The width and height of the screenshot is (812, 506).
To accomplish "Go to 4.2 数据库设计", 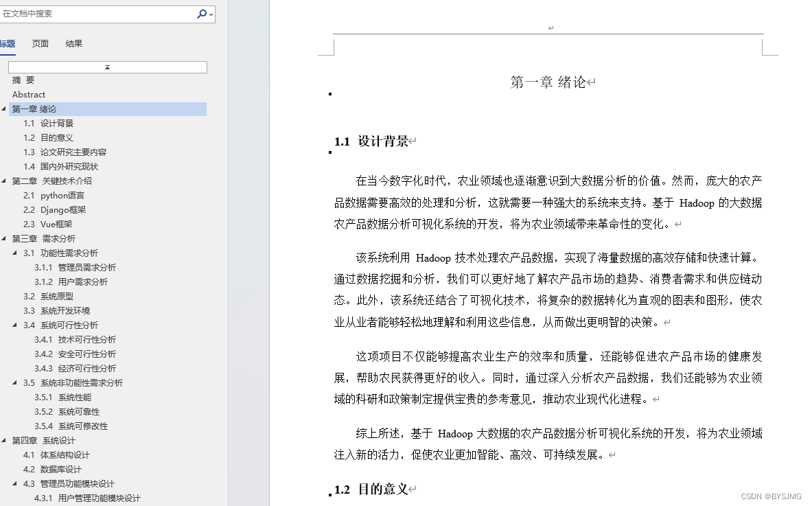I will 52,470.
